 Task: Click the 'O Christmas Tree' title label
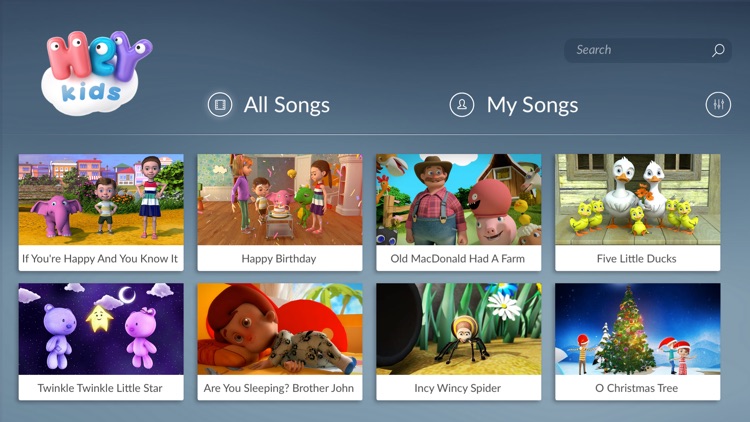coord(637,388)
